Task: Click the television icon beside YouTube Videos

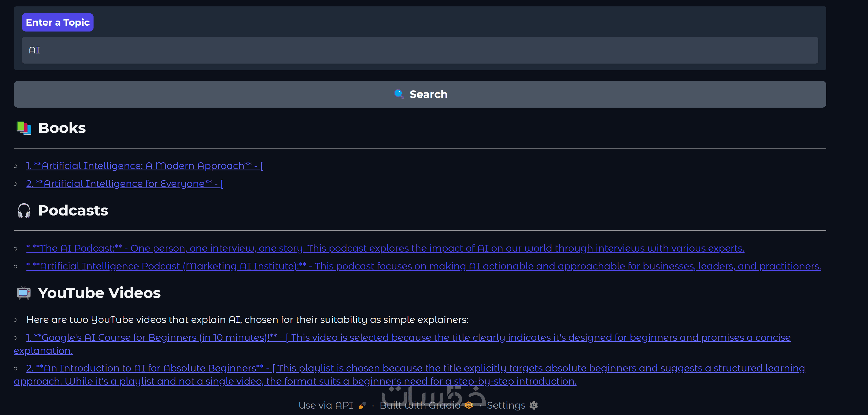Action: tap(24, 293)
